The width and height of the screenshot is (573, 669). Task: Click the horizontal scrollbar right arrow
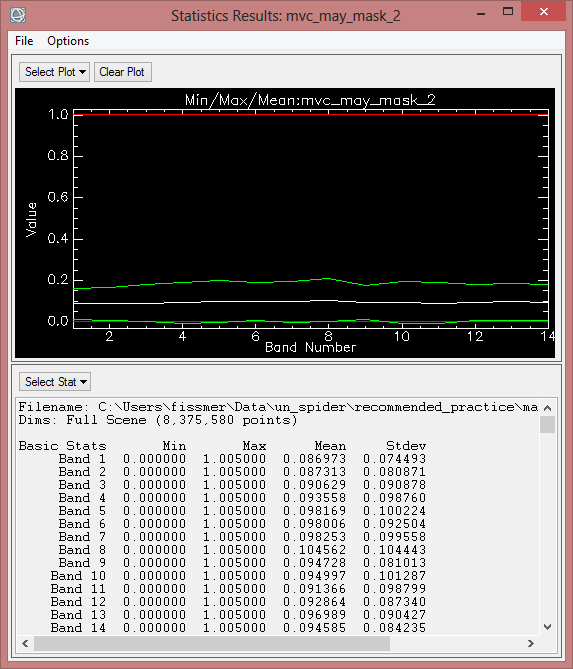tap(530, 643)
